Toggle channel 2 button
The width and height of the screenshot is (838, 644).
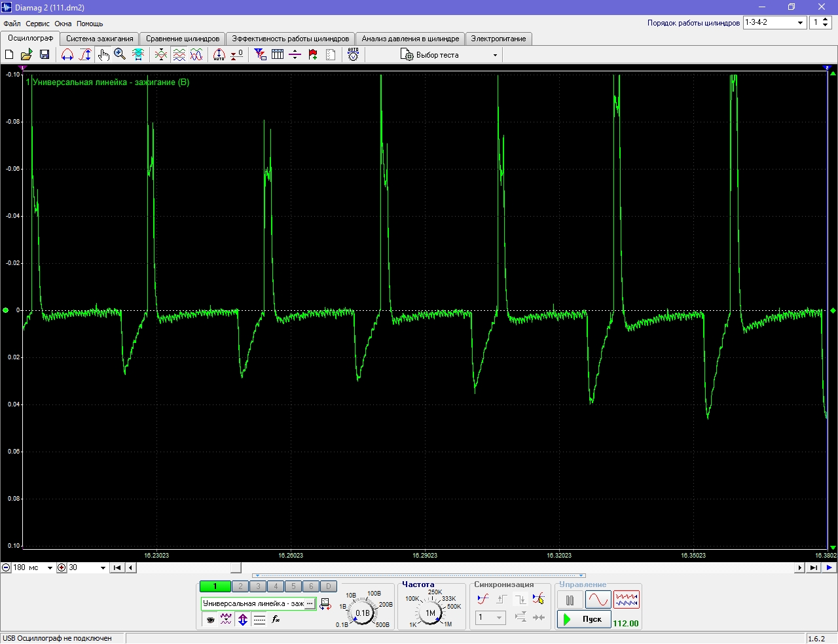coord(240,586)
